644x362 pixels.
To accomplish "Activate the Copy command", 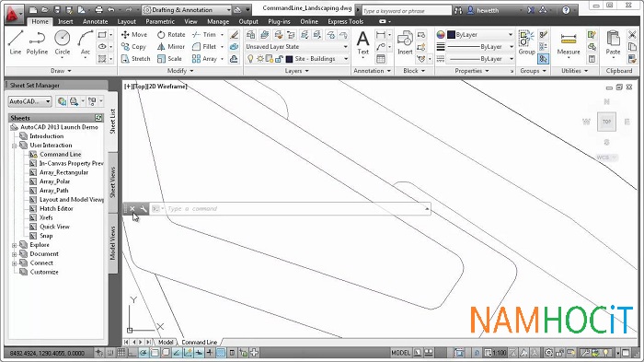I will (134, 46).
